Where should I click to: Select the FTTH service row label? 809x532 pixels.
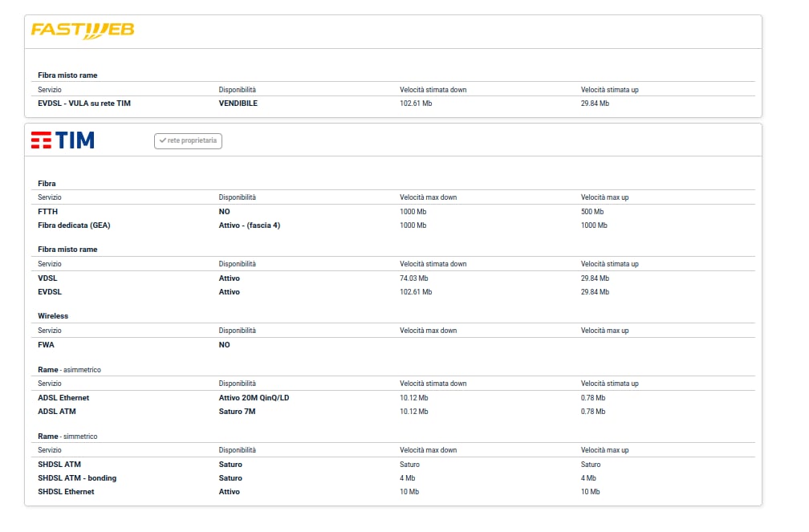pyautogui.click(x=48, y=212)
